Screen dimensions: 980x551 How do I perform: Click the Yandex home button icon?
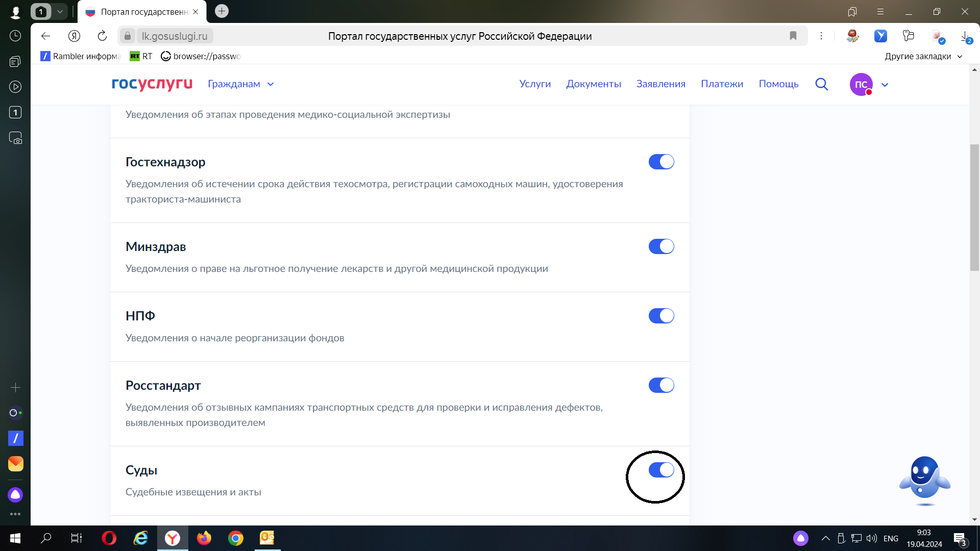coord(75,36)
